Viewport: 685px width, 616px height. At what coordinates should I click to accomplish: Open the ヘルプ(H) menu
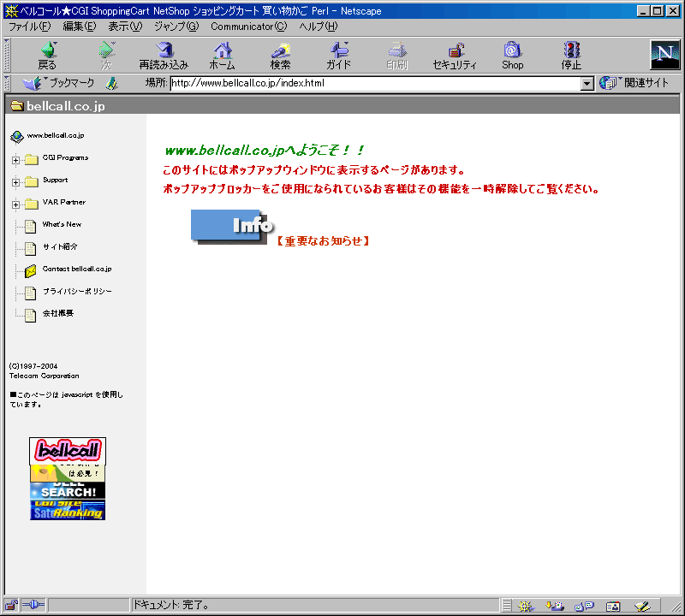coord(319,27)
